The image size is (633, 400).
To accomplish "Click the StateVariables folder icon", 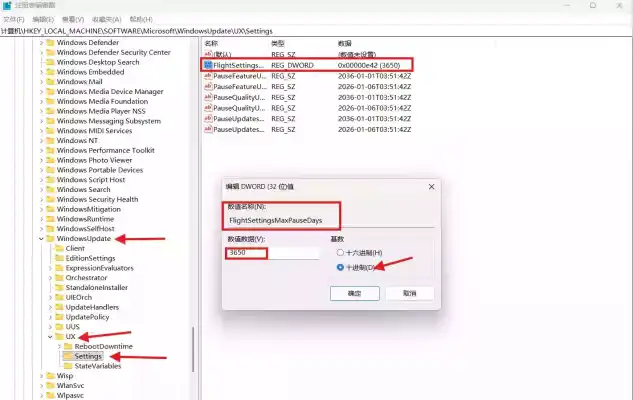I will tap(67, 366).
